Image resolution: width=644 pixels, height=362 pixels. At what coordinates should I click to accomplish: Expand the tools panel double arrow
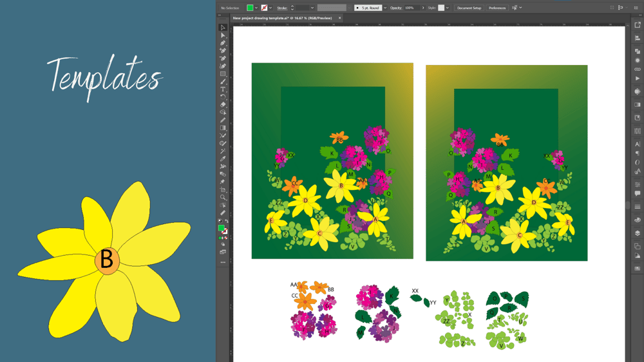pyautogui.click(x=220, y=15)
